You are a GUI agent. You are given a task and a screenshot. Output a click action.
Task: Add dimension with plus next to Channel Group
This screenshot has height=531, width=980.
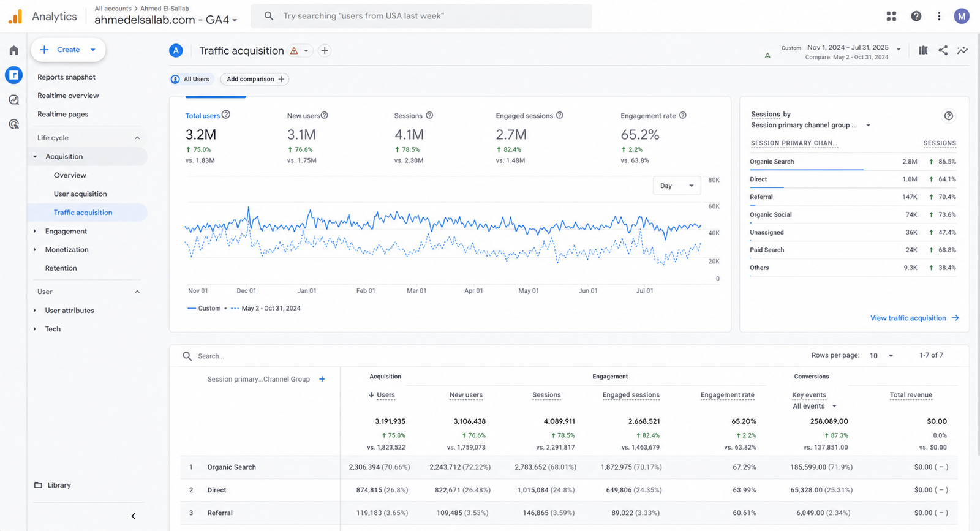click(x=322, y=379)
